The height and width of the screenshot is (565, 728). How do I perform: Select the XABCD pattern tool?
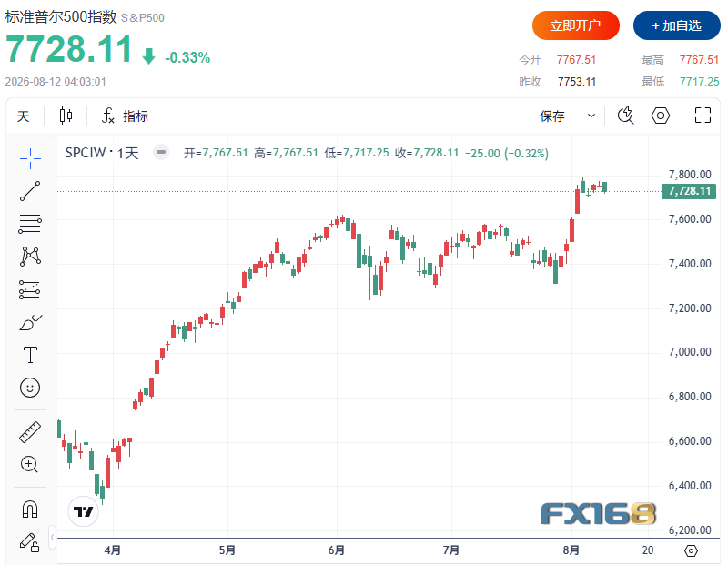(30, 257)
